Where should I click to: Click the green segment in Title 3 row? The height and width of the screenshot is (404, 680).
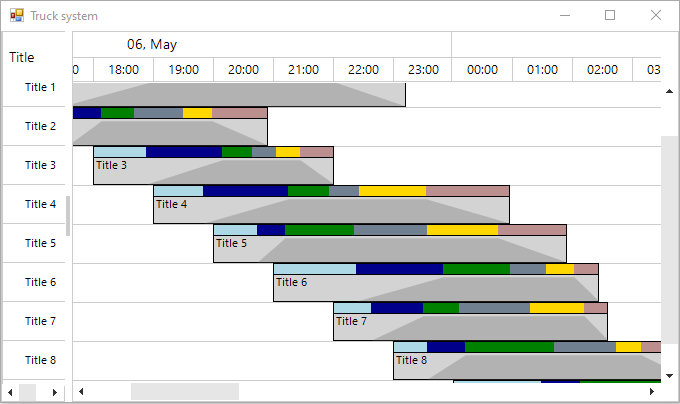click(237, 152)
